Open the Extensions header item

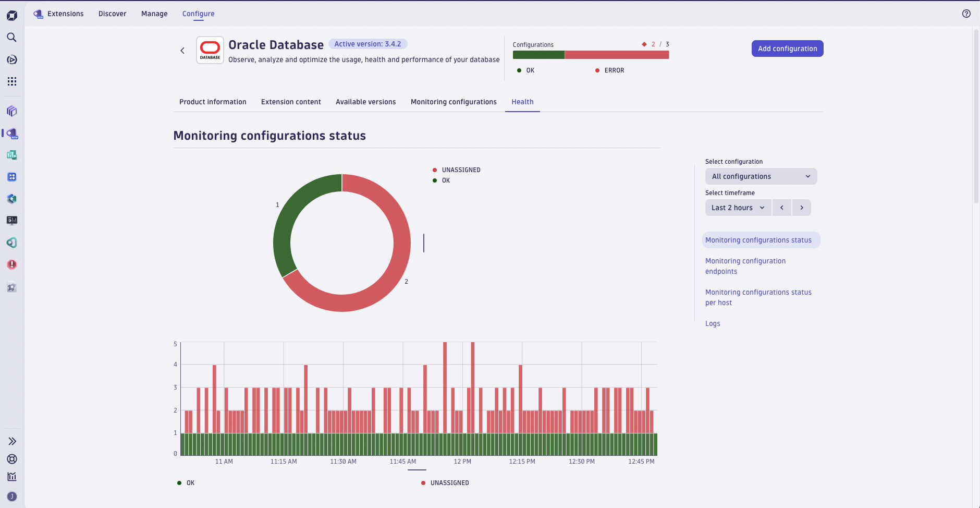click(66, 14)
